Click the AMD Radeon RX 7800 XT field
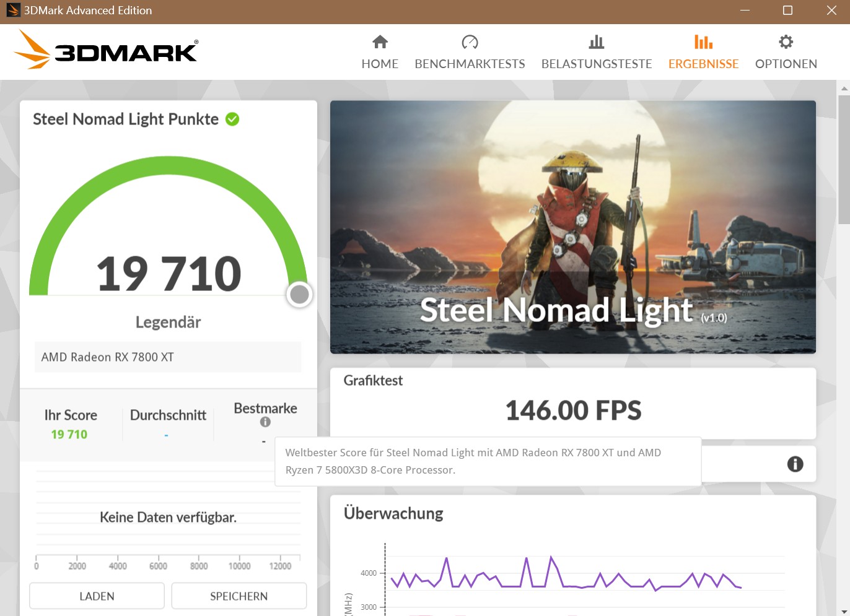The width and height of the screenshot is (850, 616). pyautogui.click(x=168, y=357)
